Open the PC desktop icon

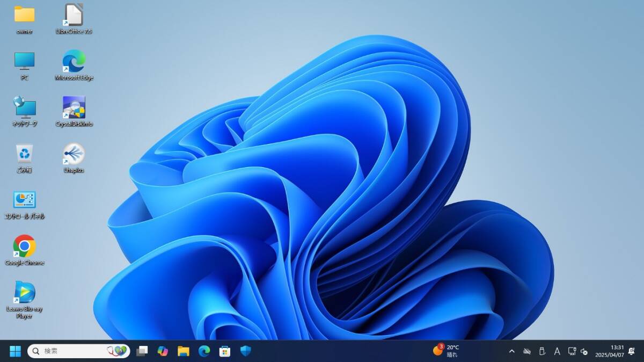tap(24, 63)
